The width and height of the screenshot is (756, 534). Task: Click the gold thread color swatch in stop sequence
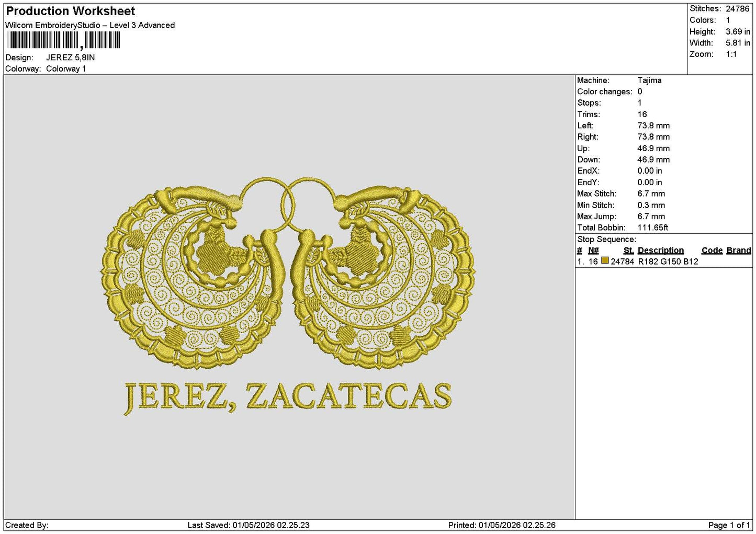tap(605, 260)
